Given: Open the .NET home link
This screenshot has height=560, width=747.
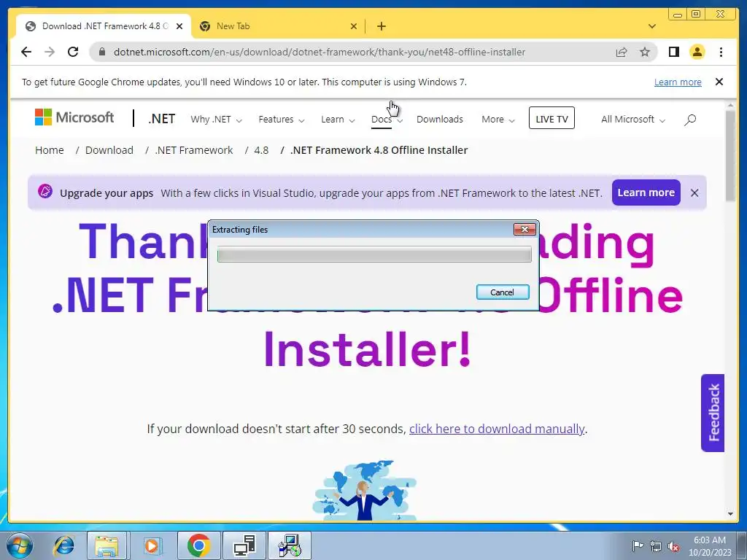Looking at the screenshot, I should pyautogui.click(x=161, y=119).
